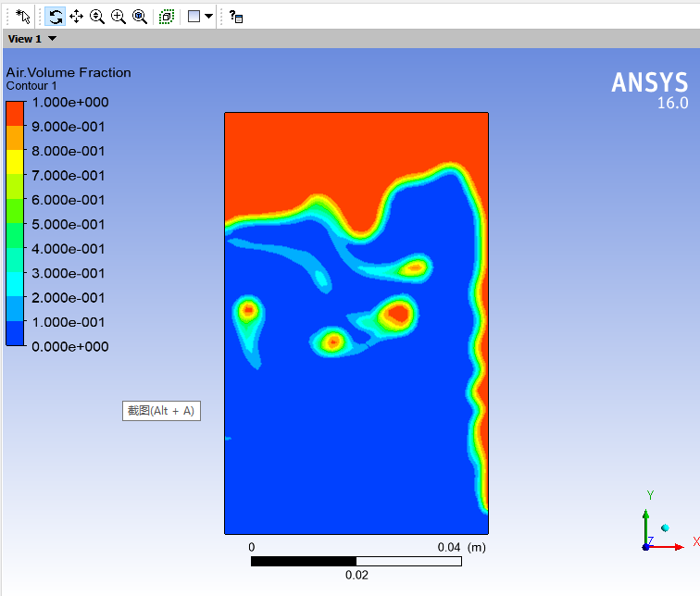Click the scale ruler bar

coord(356,561)
